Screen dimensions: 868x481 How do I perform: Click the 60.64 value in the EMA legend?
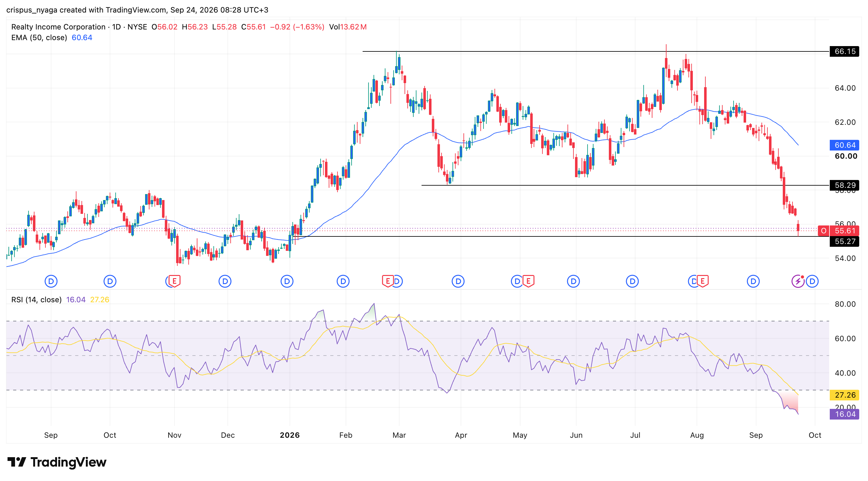82,38
